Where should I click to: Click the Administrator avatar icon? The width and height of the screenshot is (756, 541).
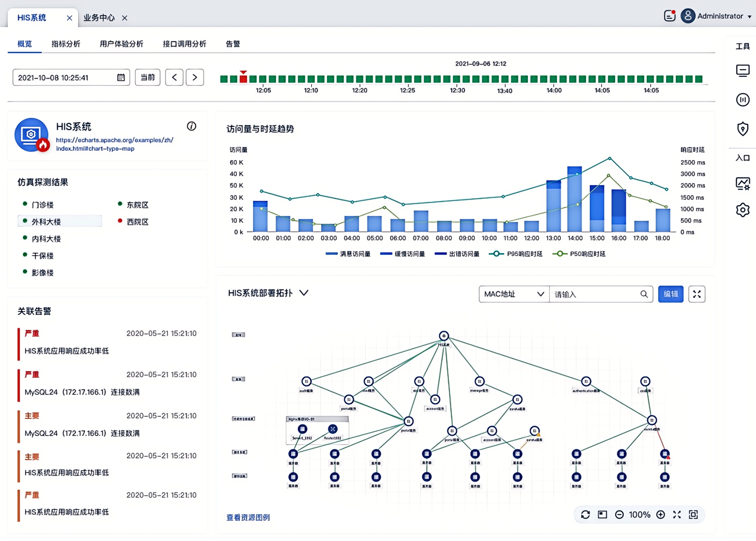point(688,16)
